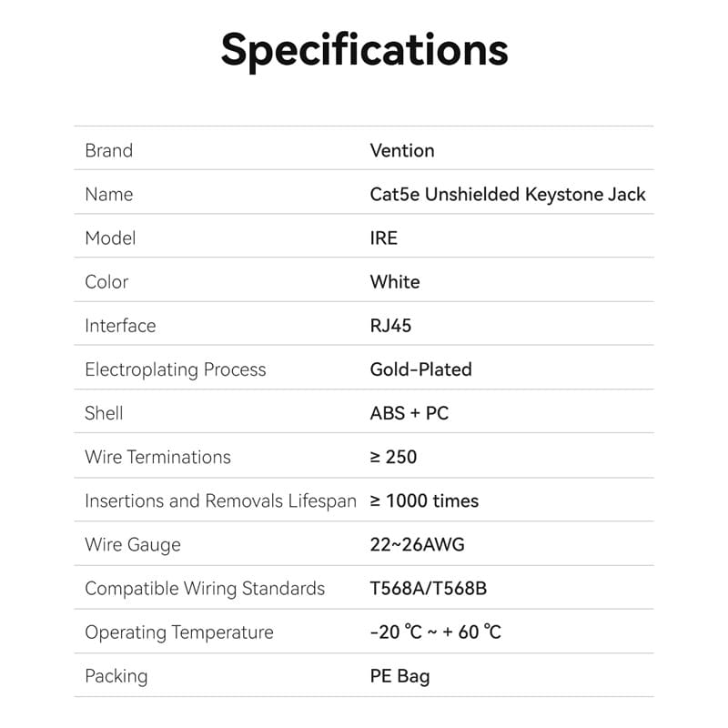Screen dimensions: 728x728
Task: Select the operating temperature range value
Action: (x=435, y=632)
